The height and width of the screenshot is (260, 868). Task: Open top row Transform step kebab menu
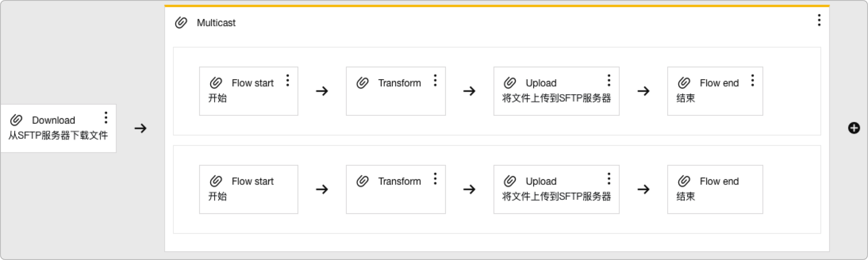[x=435, y=80]
